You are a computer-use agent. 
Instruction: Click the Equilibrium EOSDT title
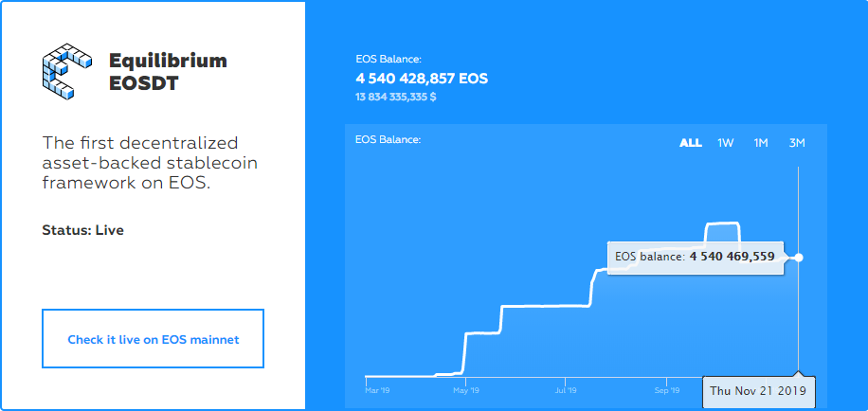pyautogui.click(x=168, y=72)
